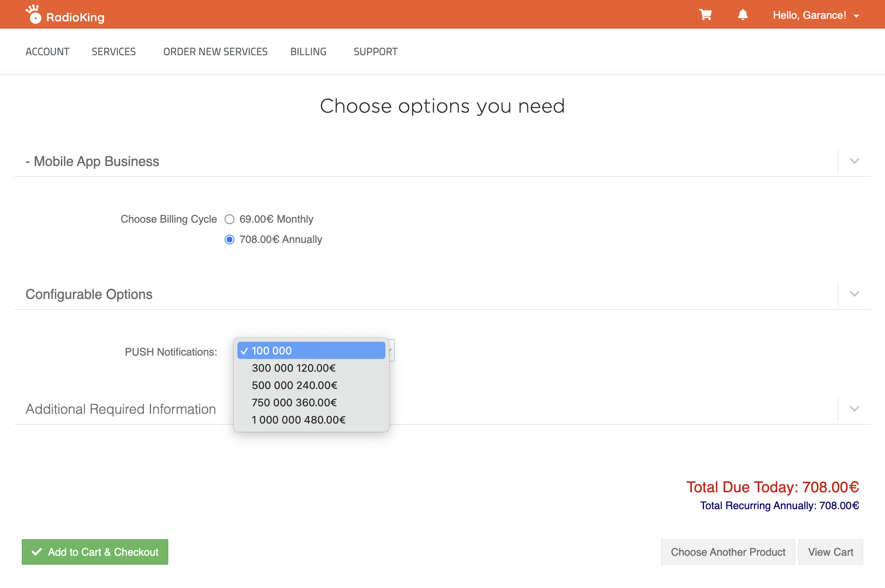885x588 pixels.
Task: Click the PUSH Notifications: label
Action: pyautogui.click(x=171, y=352)
